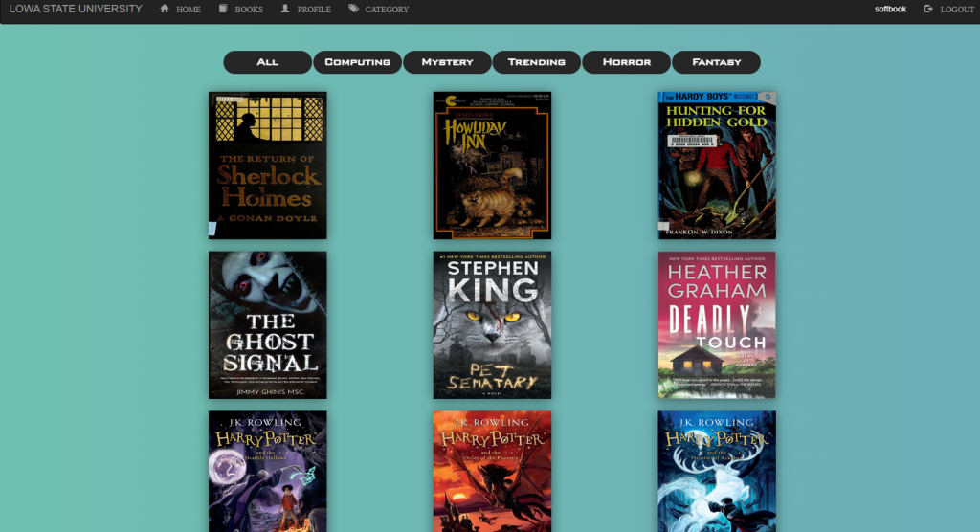View The Ghost Signal book
The height and width of the screenshot is (532, 980).
(268, 325)
